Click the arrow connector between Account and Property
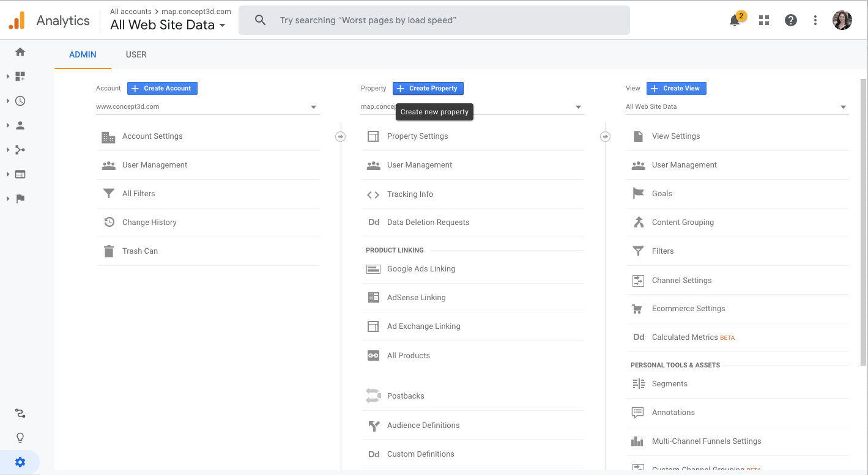The image size is (868, 475). pyautogui.click(x=341, y=137)
